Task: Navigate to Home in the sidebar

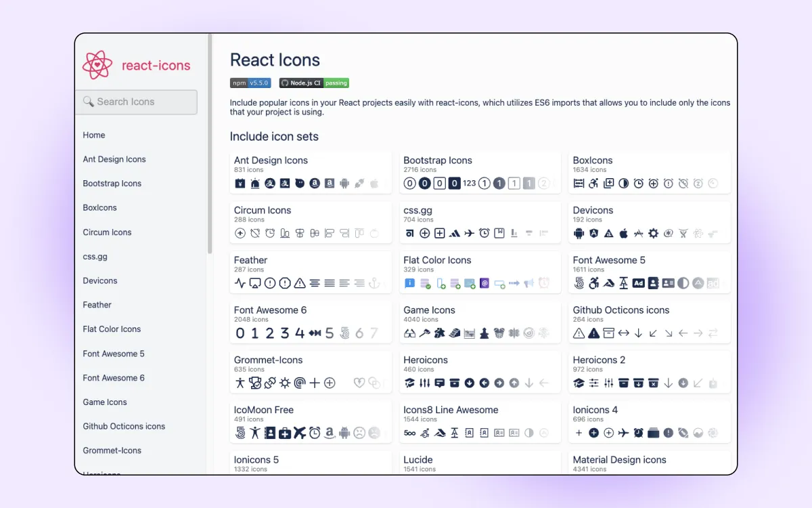Action: 93,135
